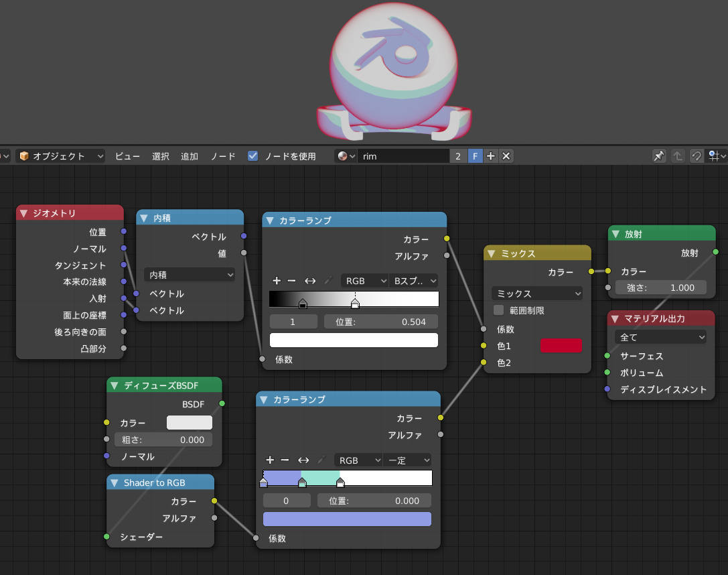Image resolution: width=728 pixels, height=575 pixels.
Task: Select black stop handle in upper ramp
Action: pyautogui.click(x=303, y=304)
